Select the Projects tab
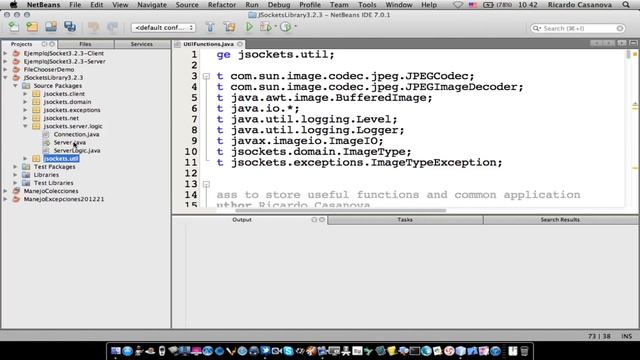Viewport: 640px width, 360px height. [x=21, y=44]
